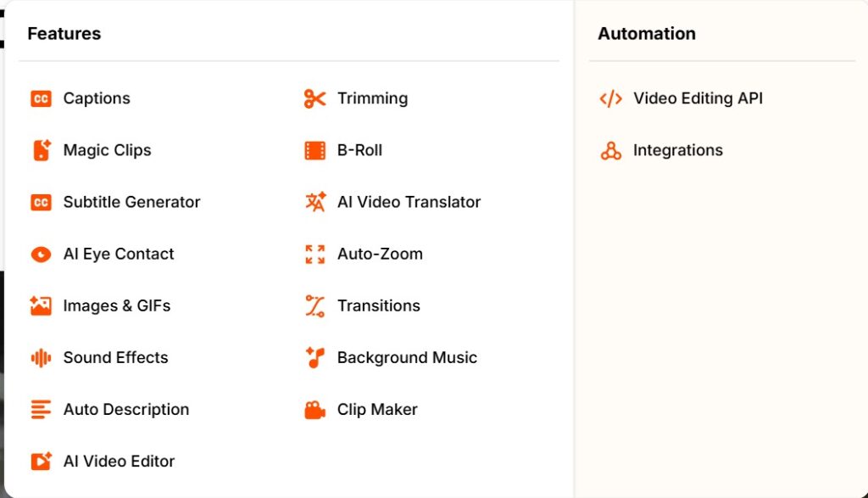Click the Images & GIFs link
Image resolution: width=868 pixels, height=498 pixels.
[119, 305]
